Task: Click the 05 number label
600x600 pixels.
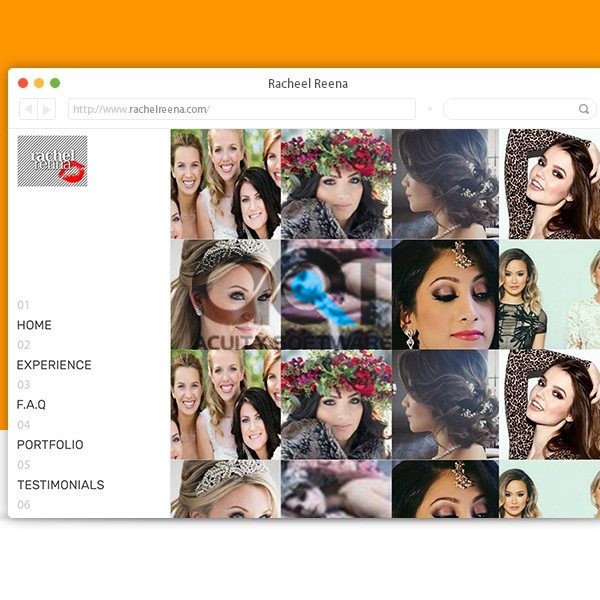Action: (24, 465)
